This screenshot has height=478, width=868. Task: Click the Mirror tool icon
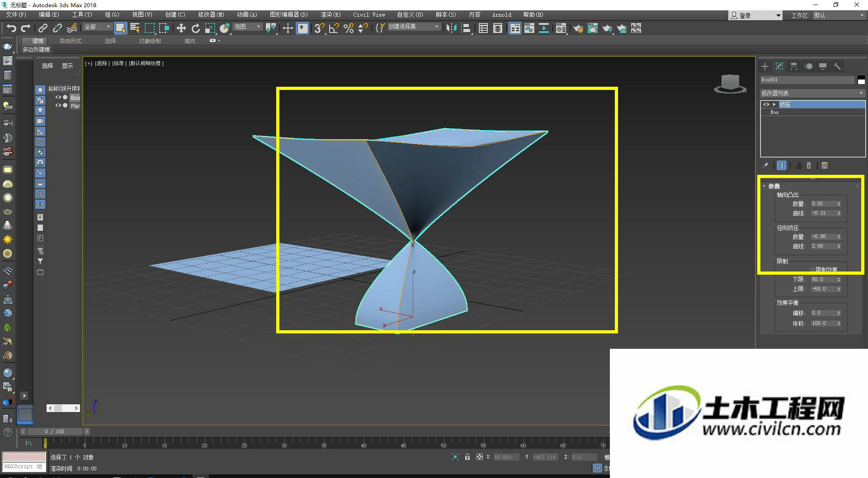coord(451,28)
